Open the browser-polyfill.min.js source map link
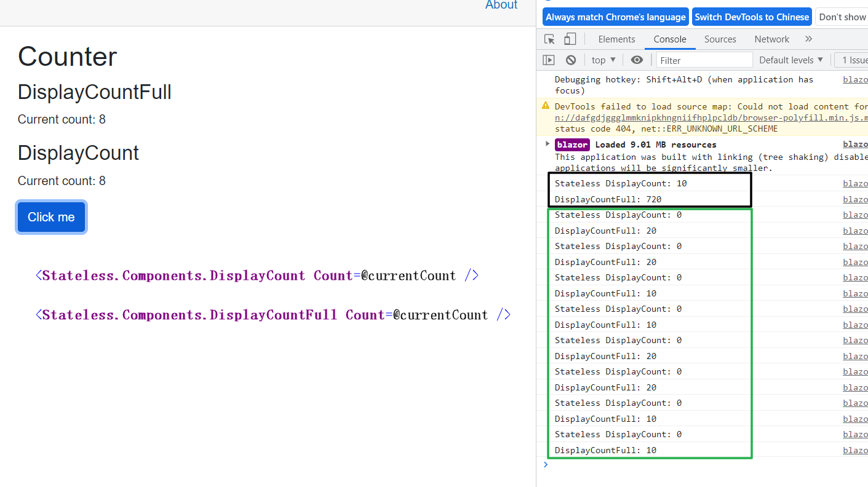Image resolution: width=868 pixels, height=487 pixels. (x=711, y=117)
